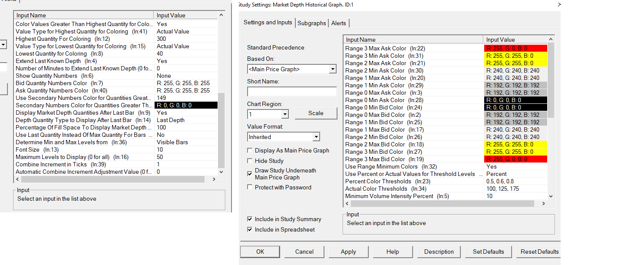Click the Scale button

coord(316,113)
